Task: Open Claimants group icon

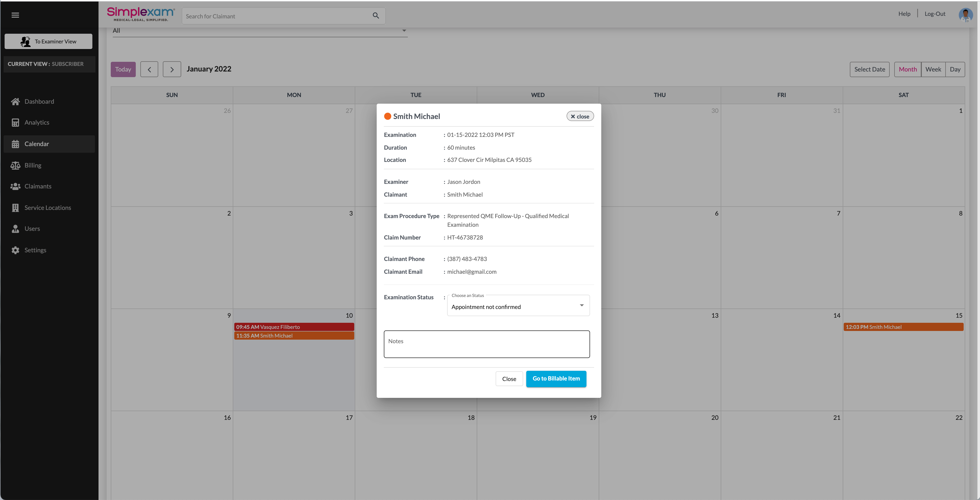Action: pyautogui.click(x=15, y=186)
